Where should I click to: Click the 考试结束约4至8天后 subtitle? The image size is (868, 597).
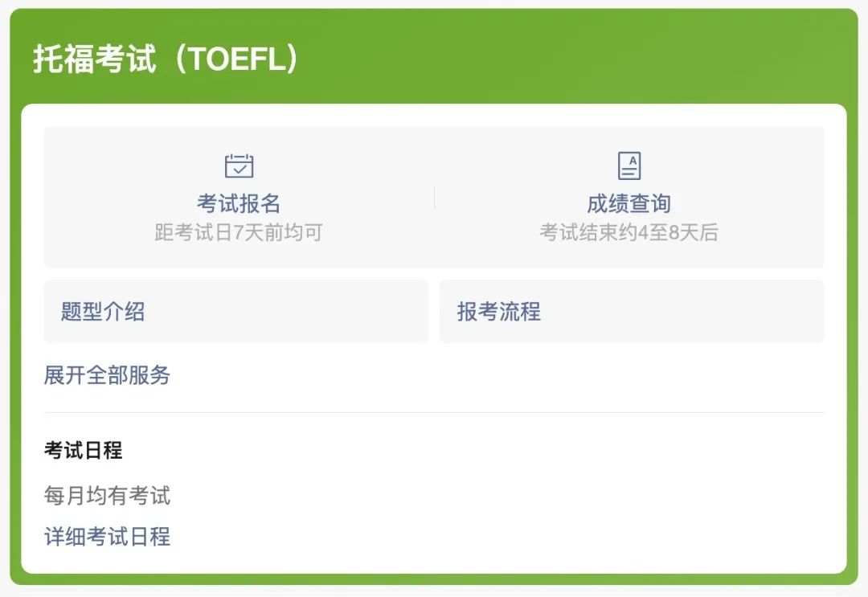coord(628,232)
